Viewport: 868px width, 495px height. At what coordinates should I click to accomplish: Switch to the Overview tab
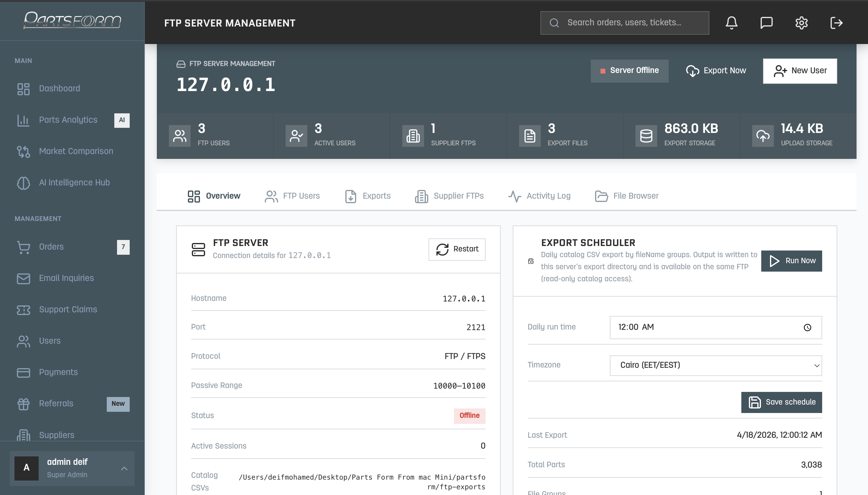(214, 196)
